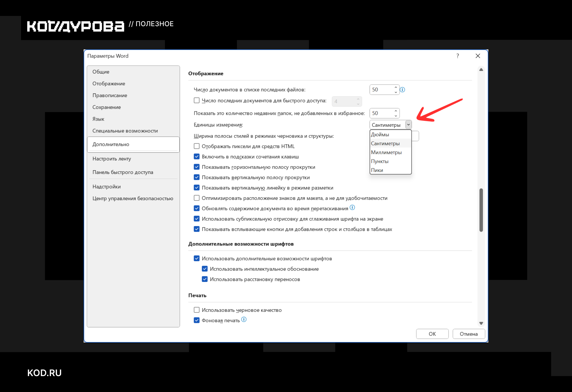Click info icon next to 'Фоновая печать'
Viewport: 572px width, 392px height.
[244, 319]
